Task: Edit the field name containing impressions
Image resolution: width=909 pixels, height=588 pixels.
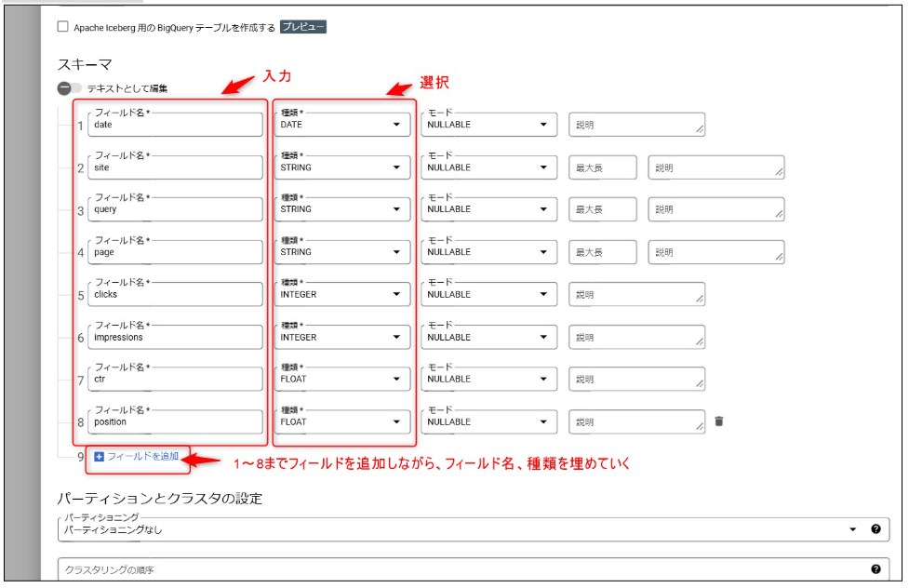Action: 175,338
